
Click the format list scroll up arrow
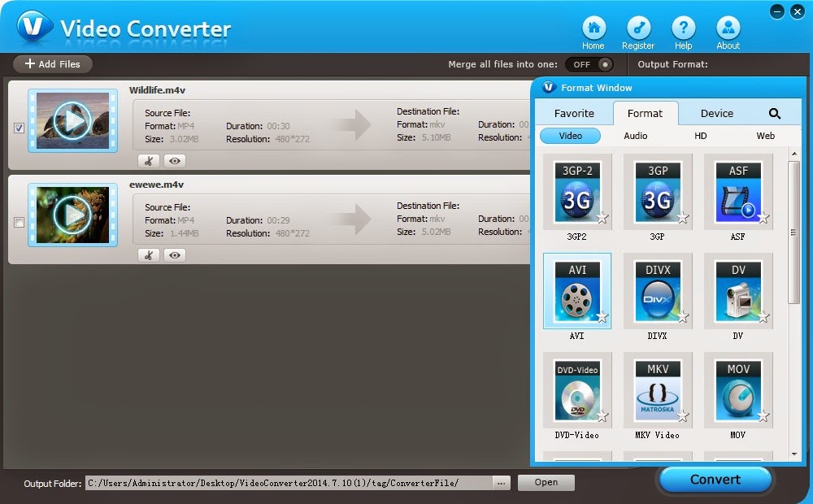(793, 154)
